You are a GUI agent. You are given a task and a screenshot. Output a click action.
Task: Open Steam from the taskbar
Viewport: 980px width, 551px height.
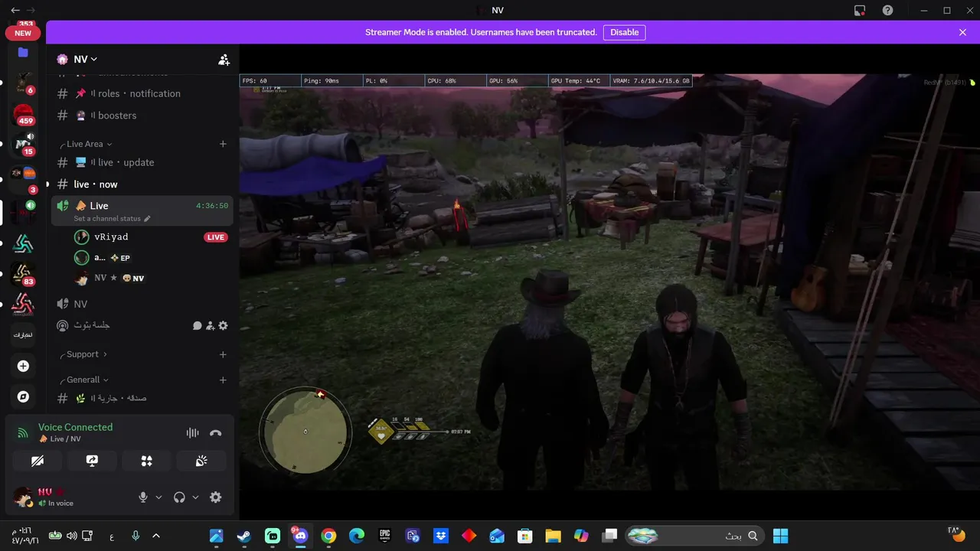click(x=244, y=536)
